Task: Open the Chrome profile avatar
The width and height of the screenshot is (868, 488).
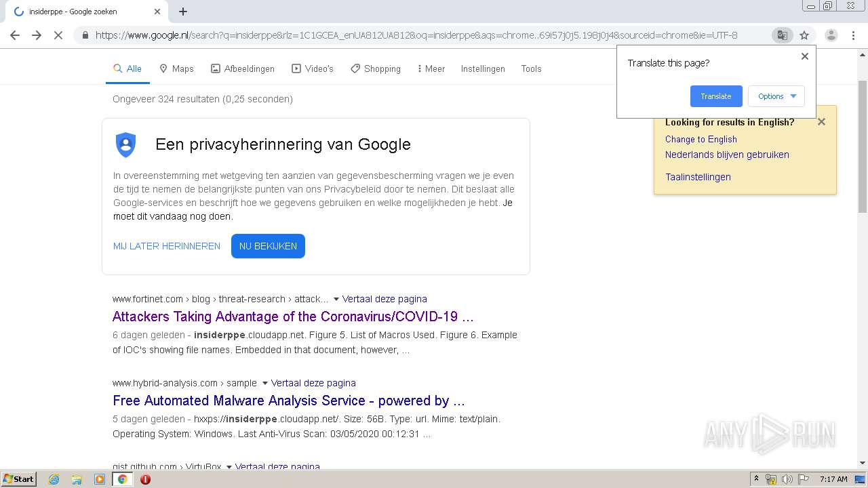Action: (x=831, y=35)
